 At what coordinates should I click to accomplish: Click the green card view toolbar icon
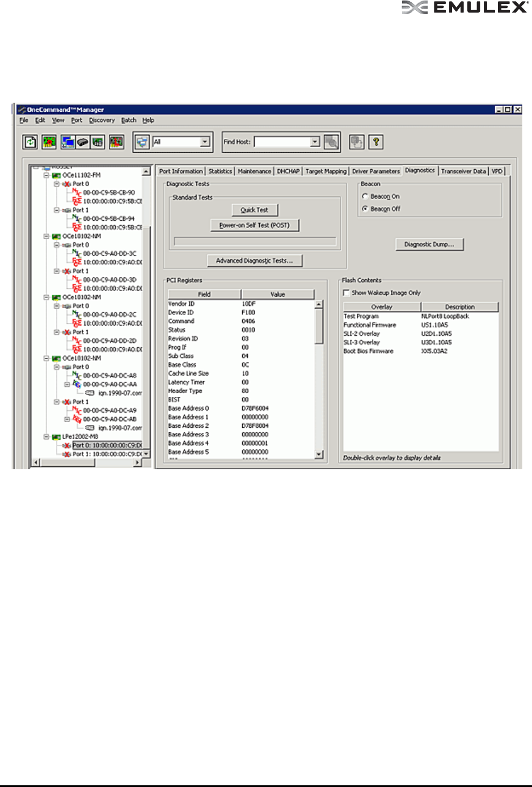pyautogui.click(x=98, y=142)
